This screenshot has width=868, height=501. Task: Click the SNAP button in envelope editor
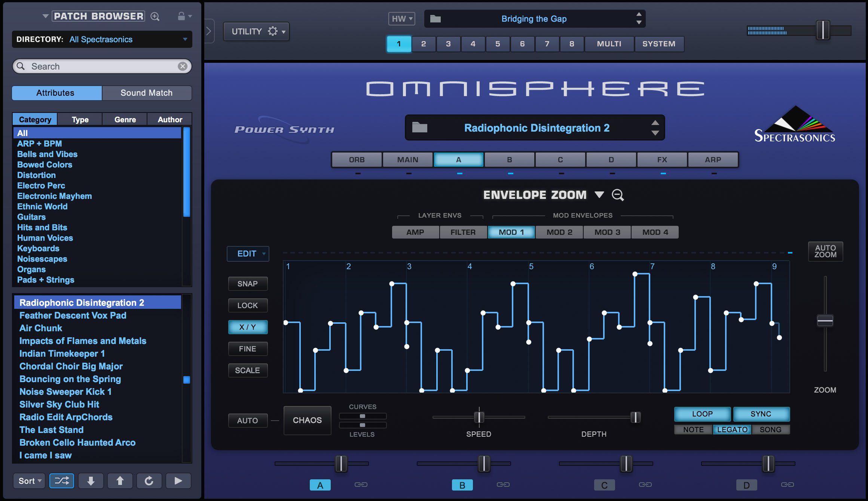(249, 283)
